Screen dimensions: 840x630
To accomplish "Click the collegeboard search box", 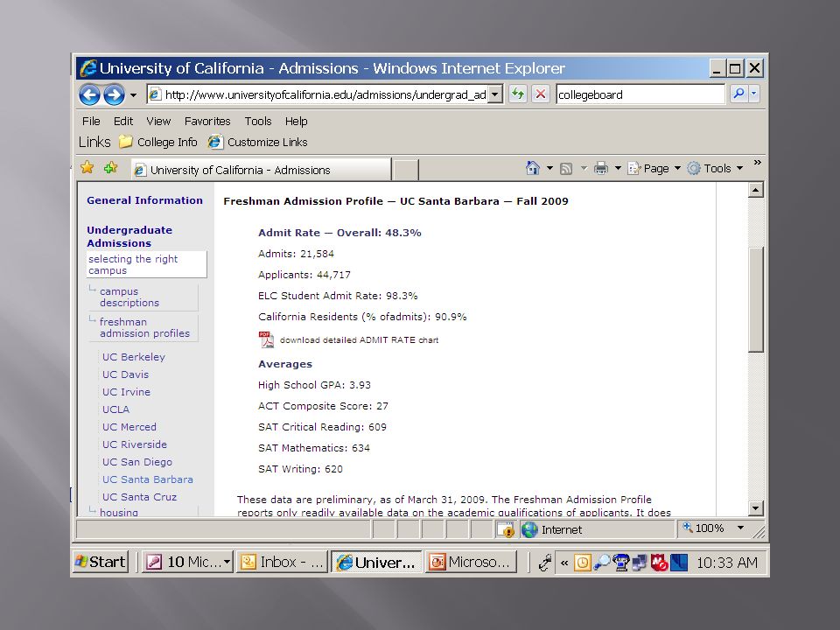I will tap(640, 94).
